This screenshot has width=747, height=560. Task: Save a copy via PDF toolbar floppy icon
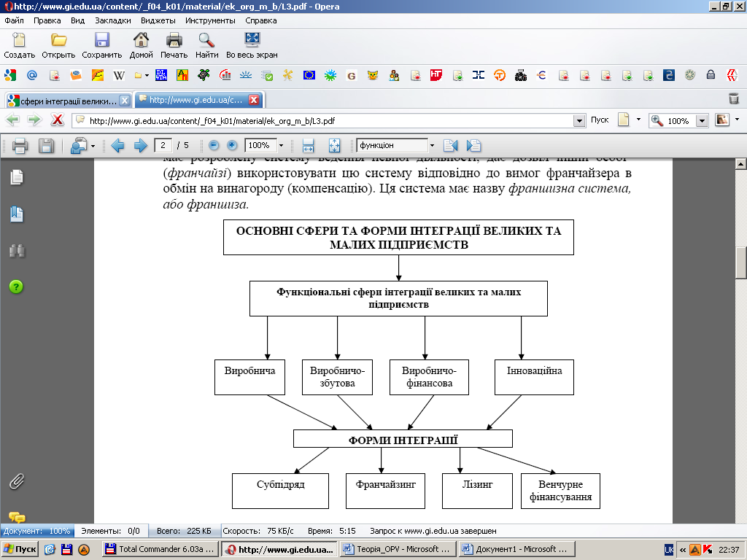pyautogui.click(x=46, y=146)
